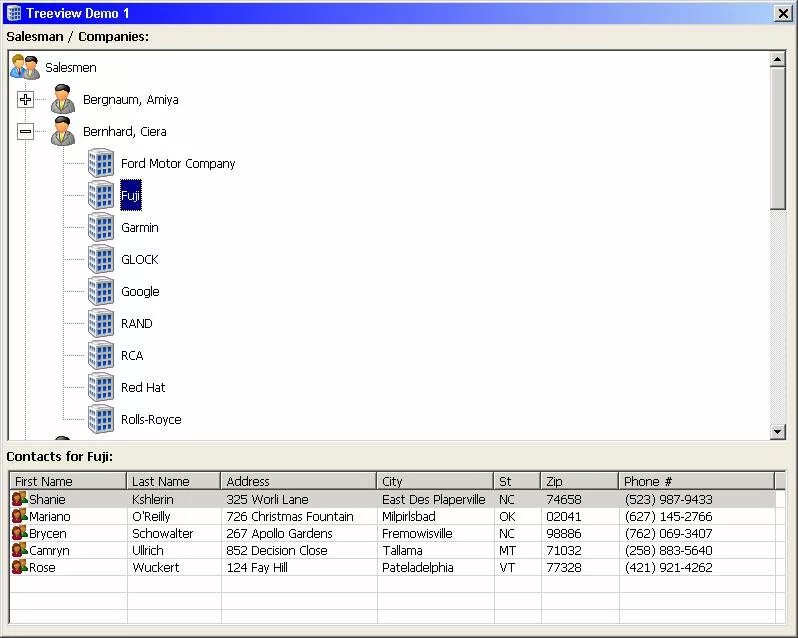Image resolution: width=798 pixels, height=638 pixels.
Task: Click the contact icon beside Brycen
Action: 19,533
